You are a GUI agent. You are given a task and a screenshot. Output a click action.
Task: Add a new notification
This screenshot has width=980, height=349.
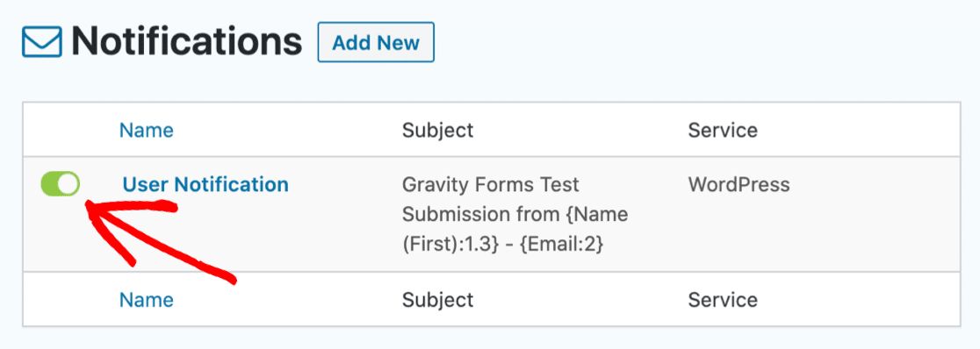pyautogui.click(x=376, y=43)
